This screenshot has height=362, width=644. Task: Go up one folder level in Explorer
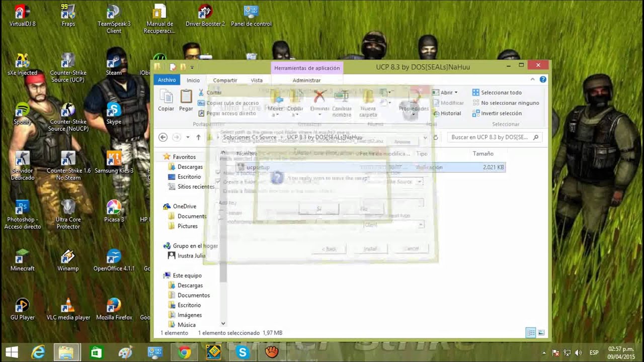198,137
